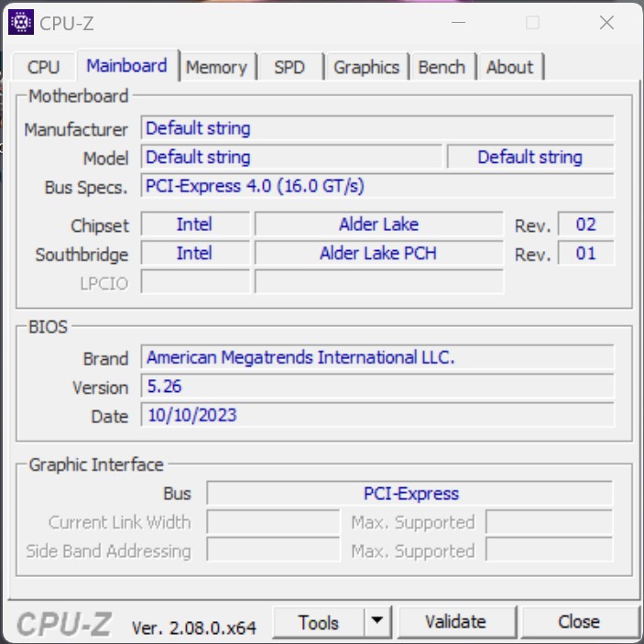Viewport: 644px width, 644px height.
Task: Click the empty Side Band Addressing field
Action: 274,550
